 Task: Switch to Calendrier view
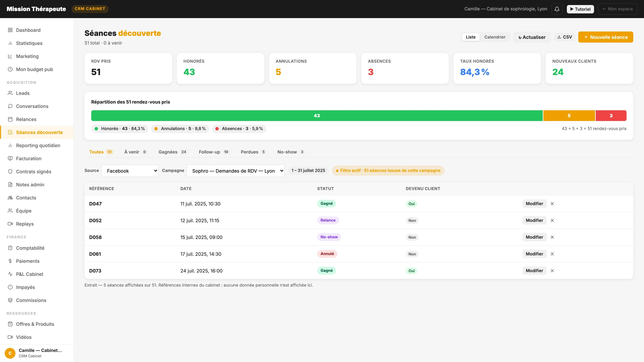(495, 37)
